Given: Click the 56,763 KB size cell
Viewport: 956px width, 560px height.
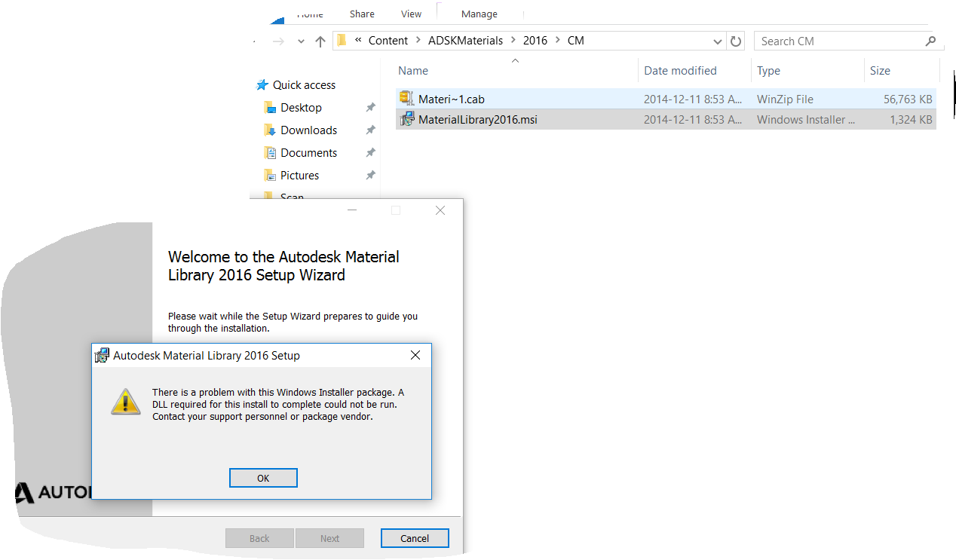Looking at the screenshot, I should click(x=908, y=99).
